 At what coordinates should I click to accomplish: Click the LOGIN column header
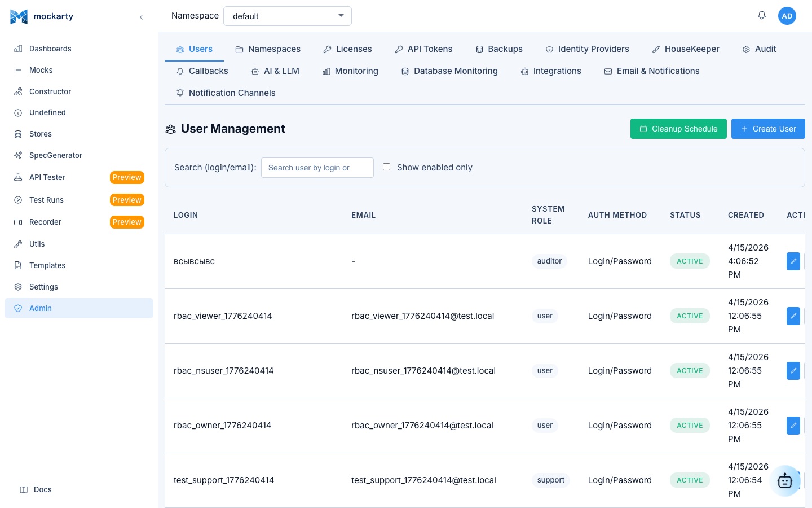pyautogui.click(x=186, y=215)
